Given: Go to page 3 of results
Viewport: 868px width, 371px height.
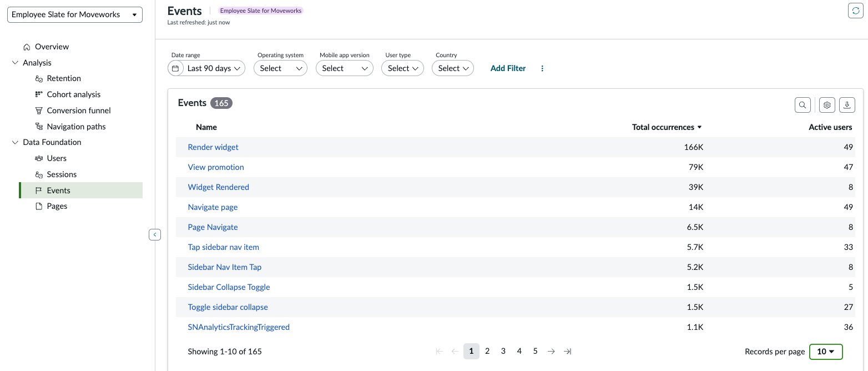Looking at the screenshot, I should tap(503, 352).
